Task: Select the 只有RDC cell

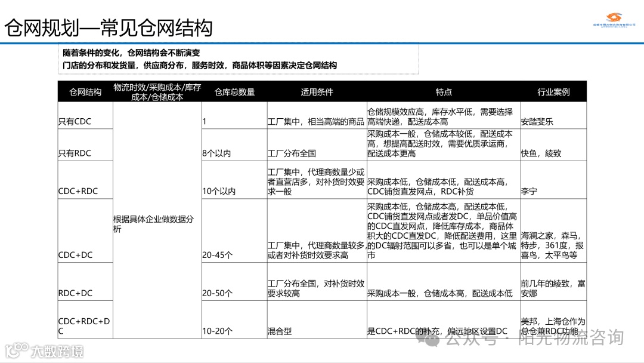Action: coord(85,144)
